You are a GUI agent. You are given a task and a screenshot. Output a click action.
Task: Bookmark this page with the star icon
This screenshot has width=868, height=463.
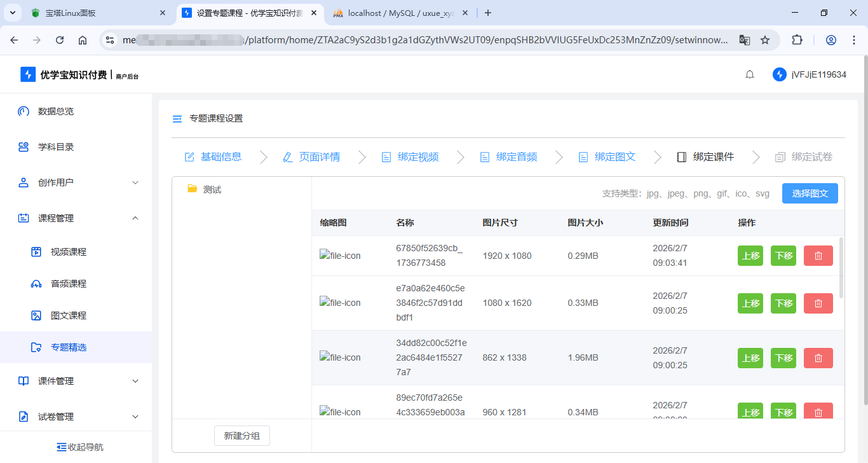765,40
